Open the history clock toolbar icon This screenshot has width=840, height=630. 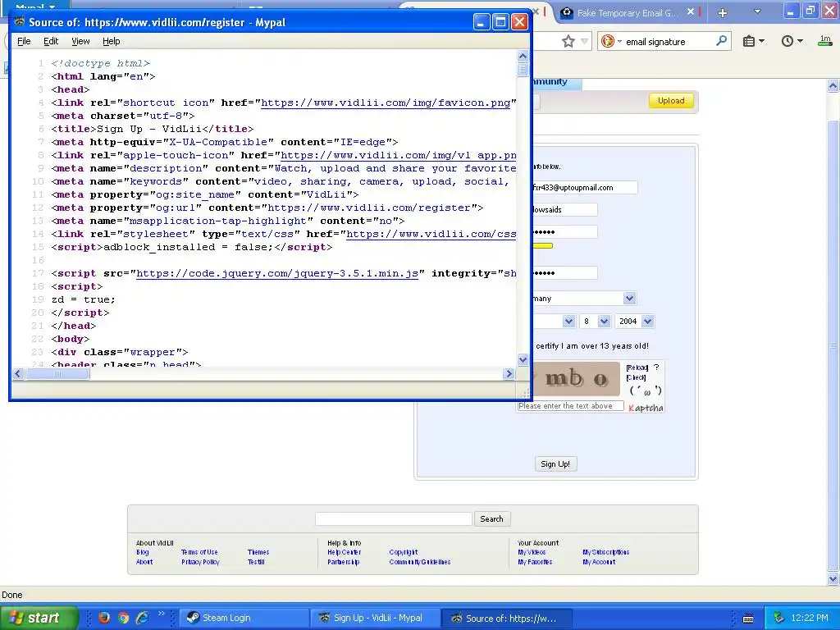(x=787, y=41)
